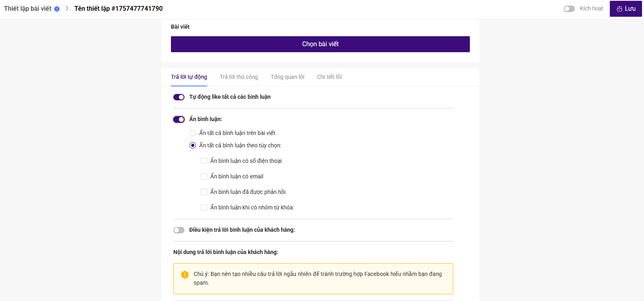Click the yellow warning icon in the spam notice
Screen dimensions: 644x301
click(x=185, y=274)
